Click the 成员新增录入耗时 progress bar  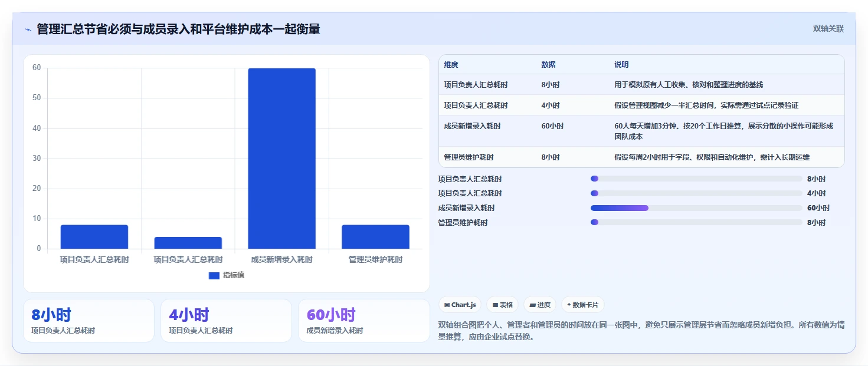pos(696,208)
